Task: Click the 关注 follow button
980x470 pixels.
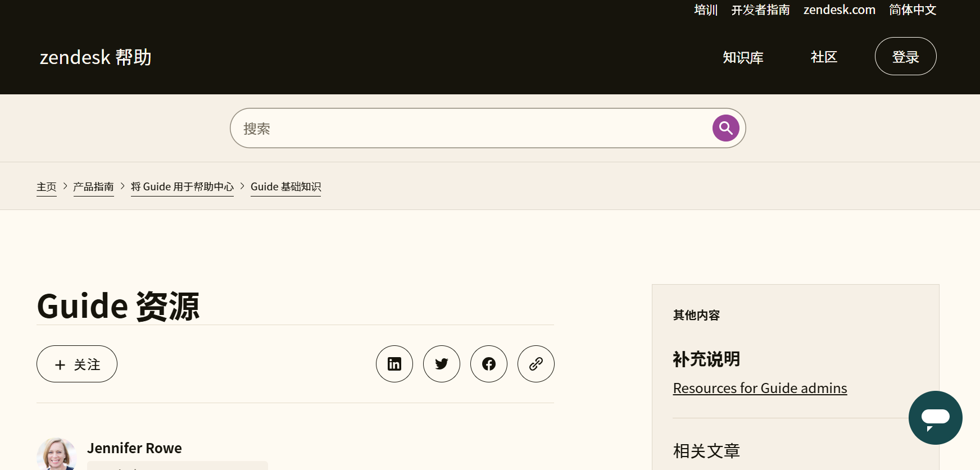Action: tap(77, 364)
